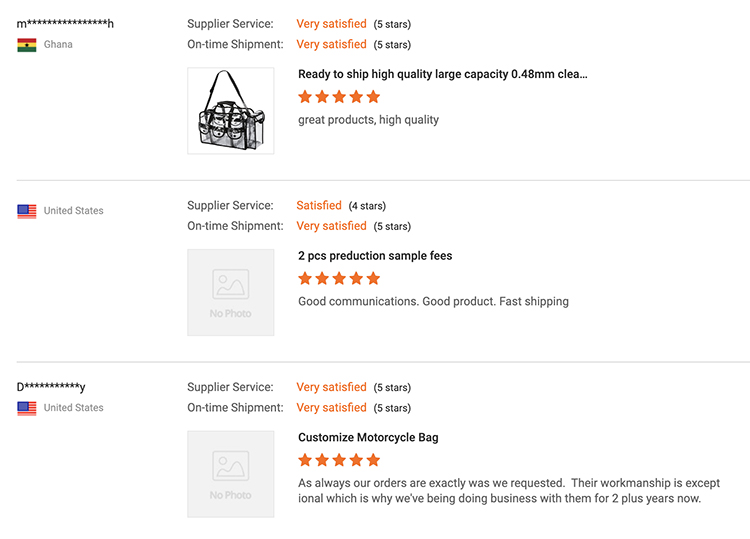Click 'Good communications. Good product' review text

pyautogui.click(x=433, y=301)
